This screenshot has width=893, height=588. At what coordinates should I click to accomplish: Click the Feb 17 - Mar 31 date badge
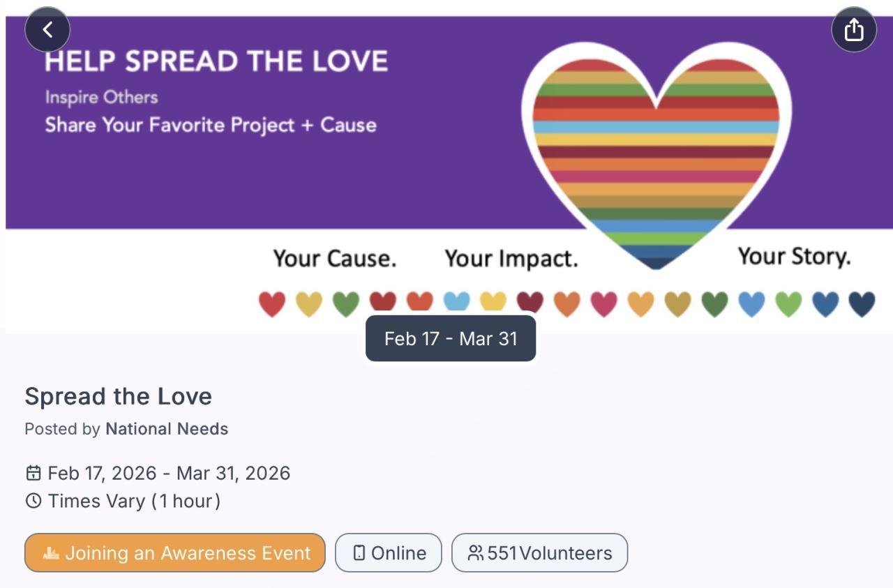pyautogui.click(x=451, y=339)
